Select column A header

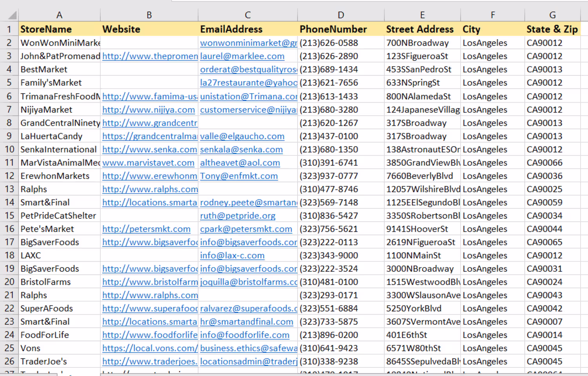pos(59,15)
